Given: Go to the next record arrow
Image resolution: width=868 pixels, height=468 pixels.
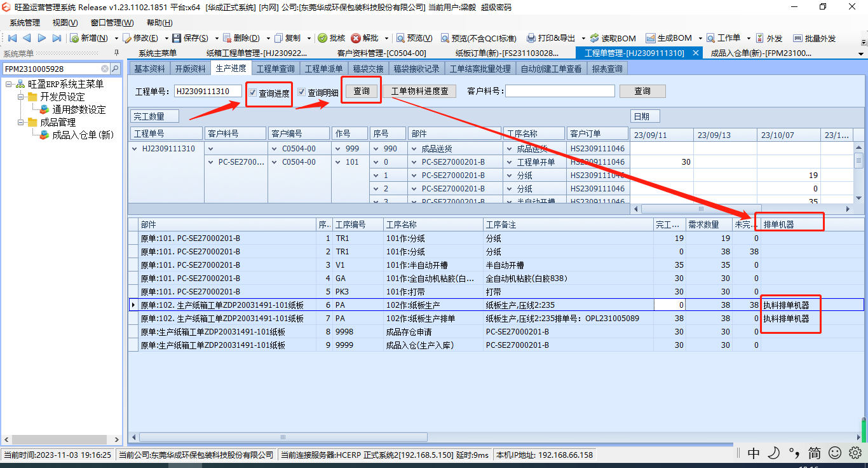Looking at the screenshot, I should tap(42, 38).
